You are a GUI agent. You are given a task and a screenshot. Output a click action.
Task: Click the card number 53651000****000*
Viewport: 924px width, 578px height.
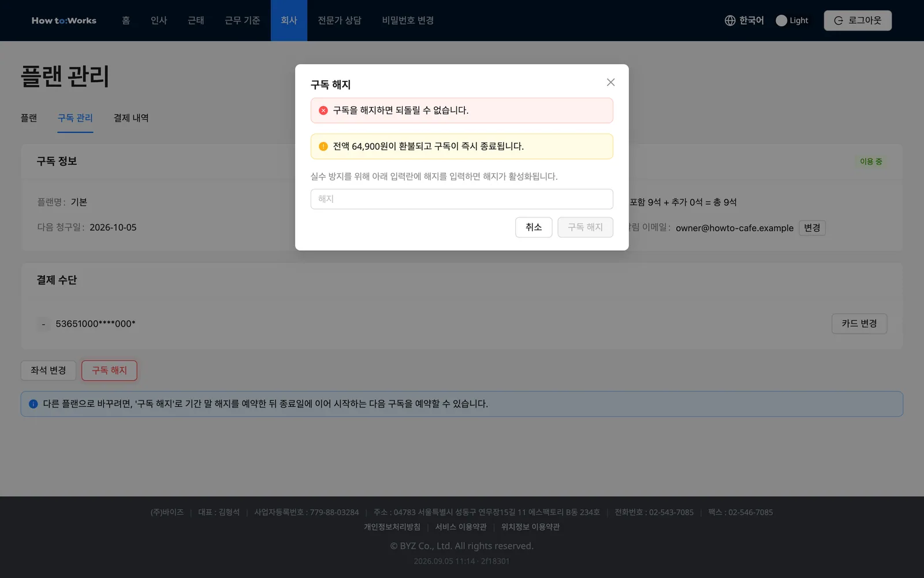pyautogui.click(x=95, y=324)
